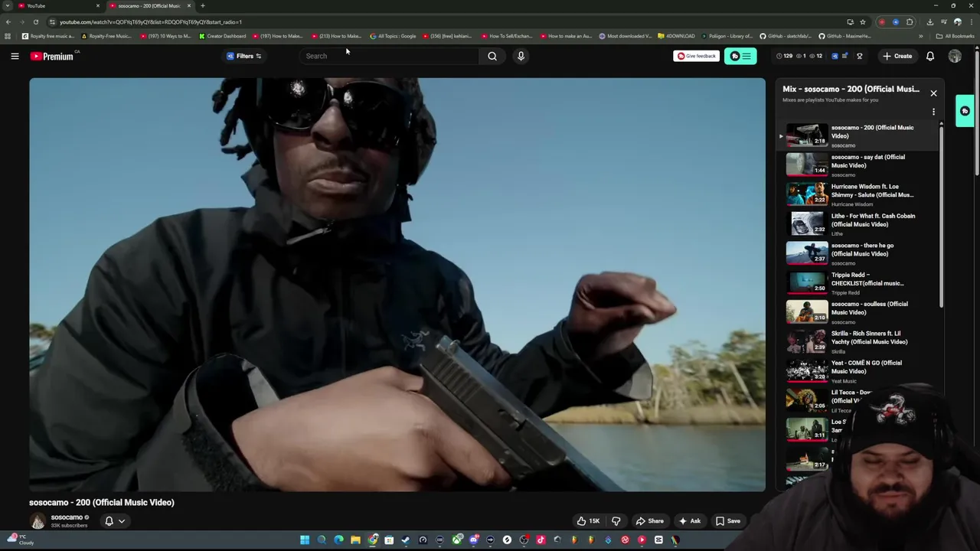Select 'Skrilla - Rich Sinners ft. Lil Yachty' title

[x=870, y=337]
